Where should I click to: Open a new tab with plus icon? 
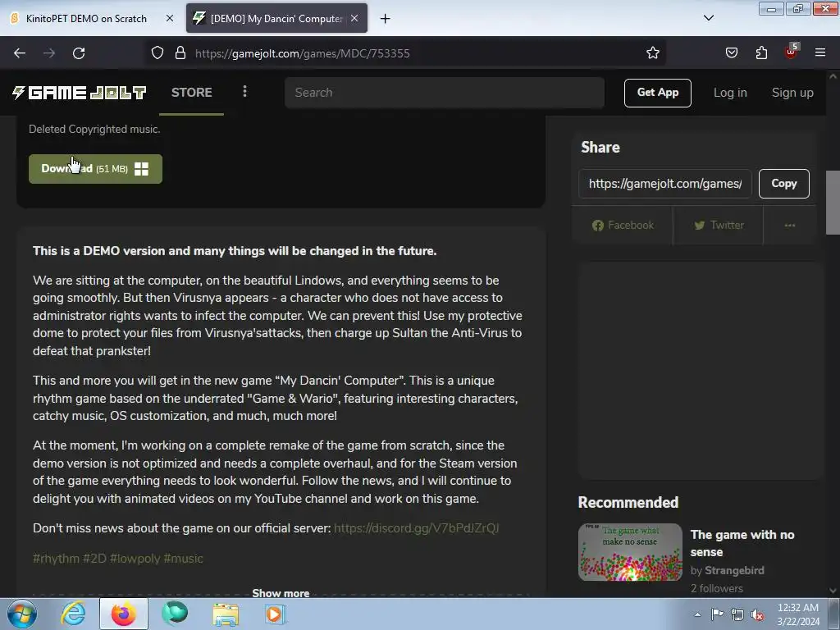385,19
